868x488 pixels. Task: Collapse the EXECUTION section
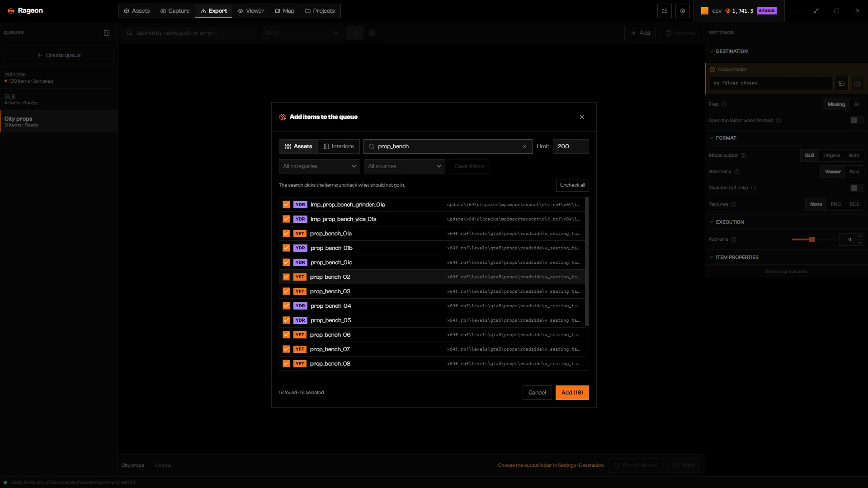(x=726, y=222)
